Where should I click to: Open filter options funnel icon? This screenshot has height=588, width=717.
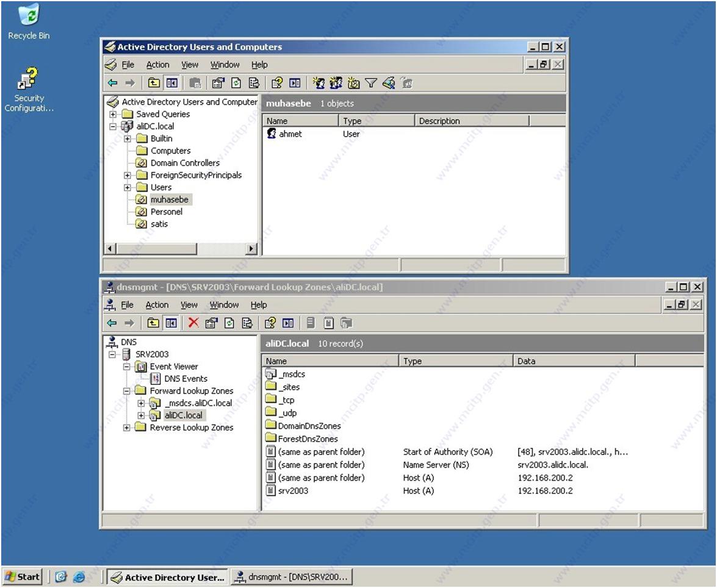[x=371, y=83]
